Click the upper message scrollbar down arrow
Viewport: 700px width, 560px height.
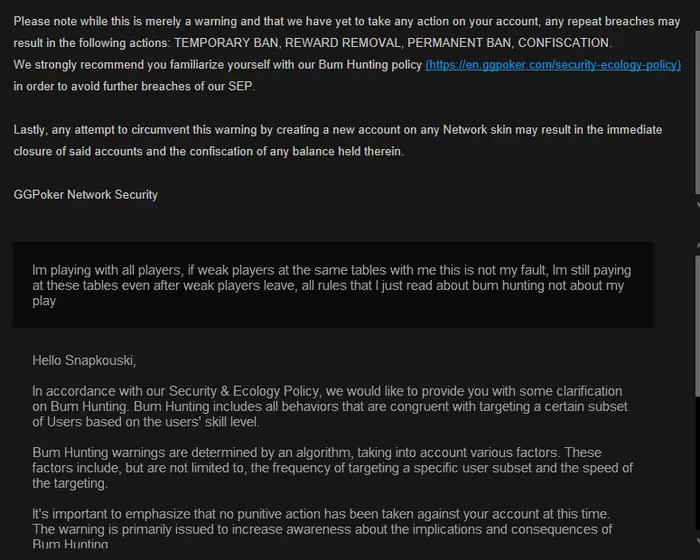pyautogui.click(x=696, y=203)
